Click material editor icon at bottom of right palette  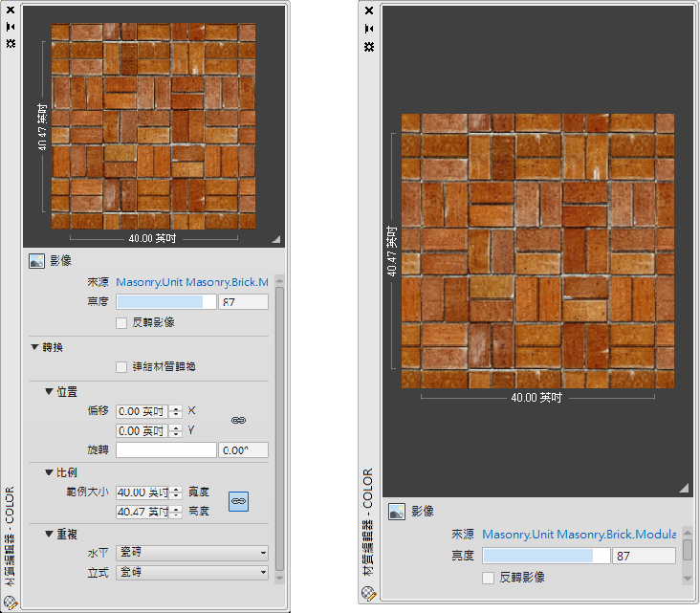[369, 593]
